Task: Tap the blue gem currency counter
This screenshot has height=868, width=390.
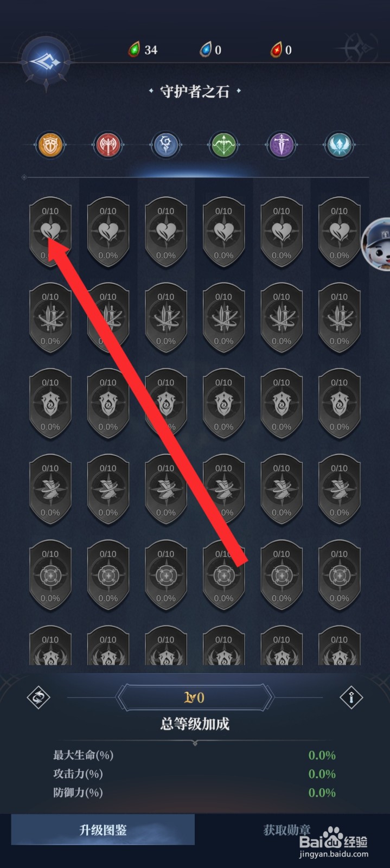Action: tap(211, 50)
